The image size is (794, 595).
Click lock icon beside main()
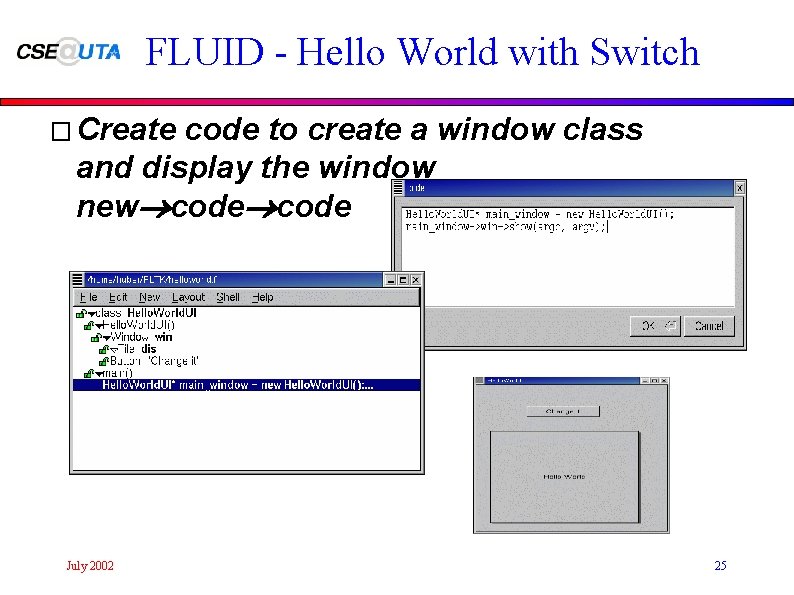click(89, 374)
